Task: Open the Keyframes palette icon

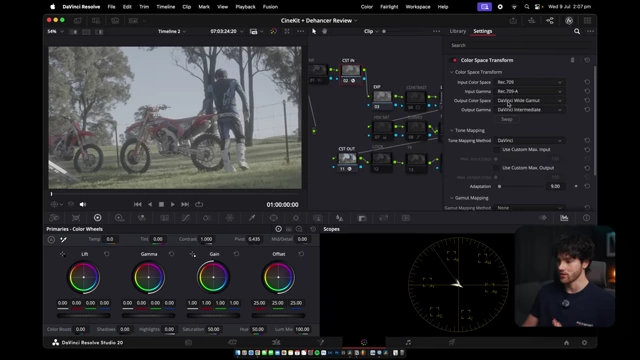Action: click(x=542, y=218)
